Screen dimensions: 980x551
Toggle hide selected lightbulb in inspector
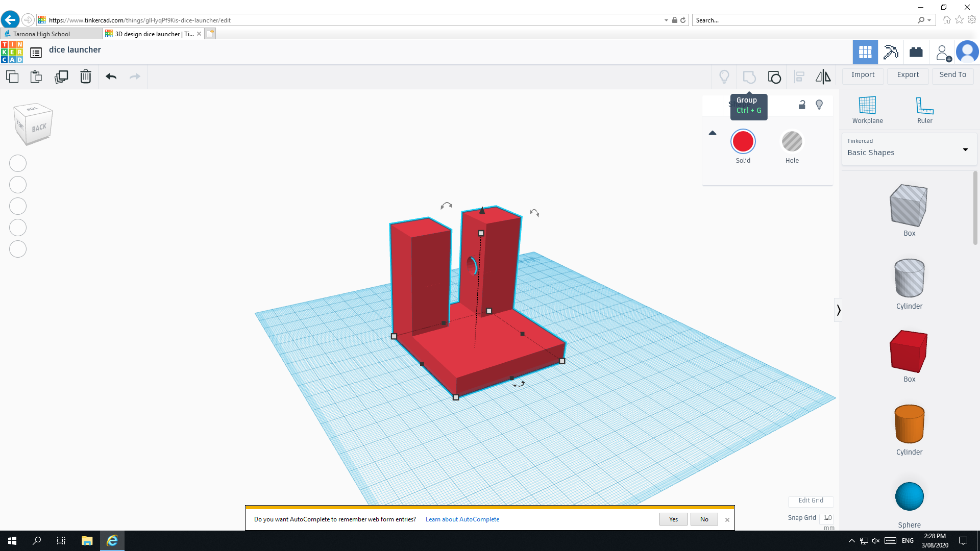pos(819,105)
